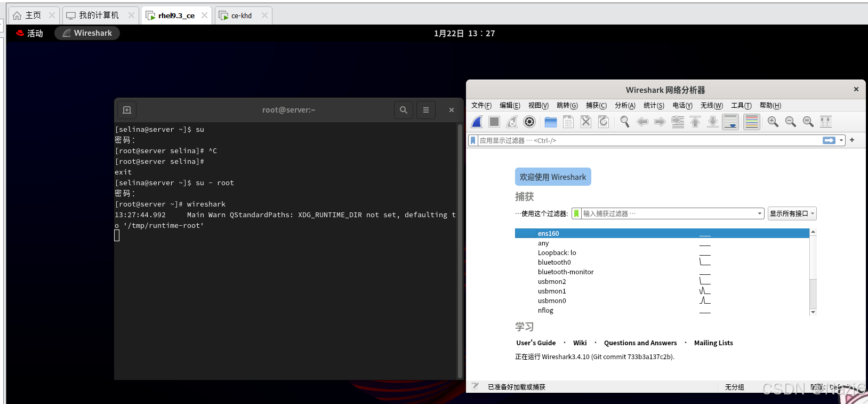Toggle auto-scroll during live capture
This screenshot has height=404, width=868.
[x=730, y=122]
